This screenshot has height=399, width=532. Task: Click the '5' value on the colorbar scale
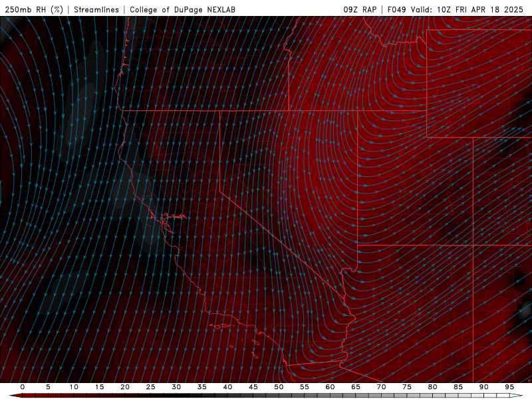click(x=48, y=387)
